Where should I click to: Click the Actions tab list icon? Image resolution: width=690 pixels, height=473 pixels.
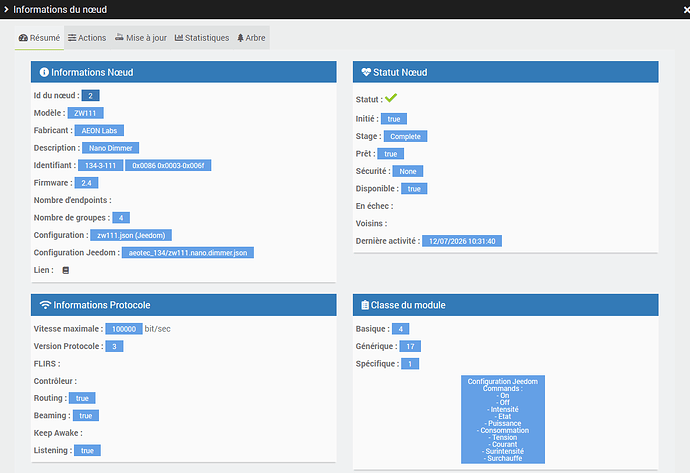[x=72, y=38]
